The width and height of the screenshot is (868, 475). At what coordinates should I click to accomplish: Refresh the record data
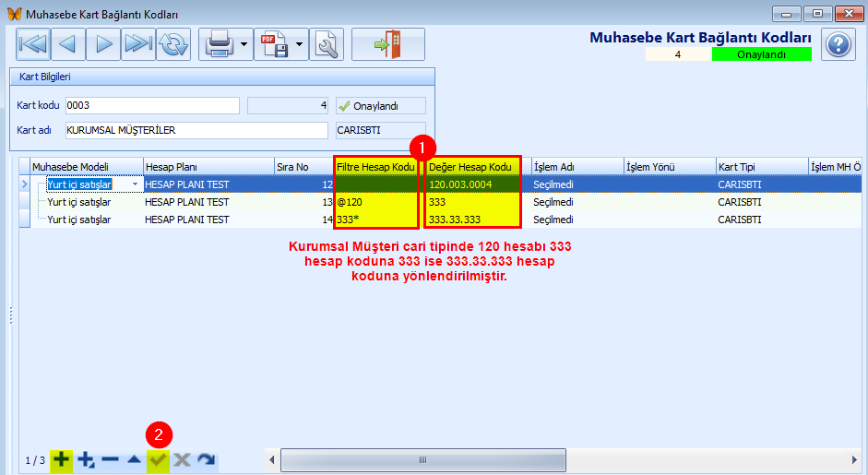173,44
